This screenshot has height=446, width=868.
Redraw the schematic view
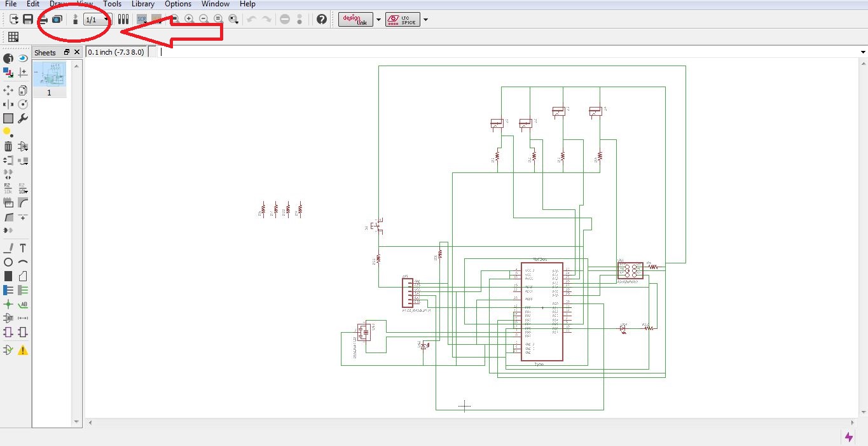click(218, 20)
